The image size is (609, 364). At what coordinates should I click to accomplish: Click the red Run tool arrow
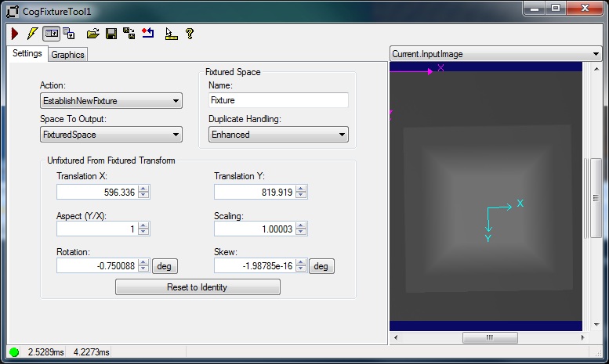[14, 34]
